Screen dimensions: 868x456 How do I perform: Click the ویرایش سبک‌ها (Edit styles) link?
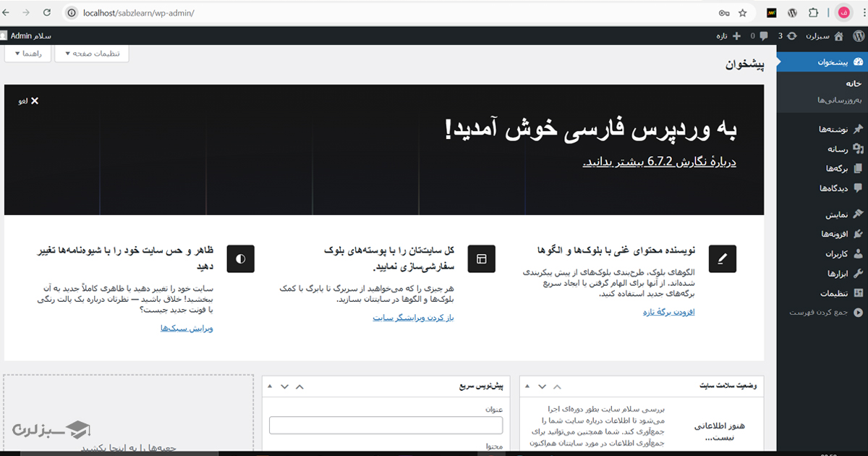[187, 328]
